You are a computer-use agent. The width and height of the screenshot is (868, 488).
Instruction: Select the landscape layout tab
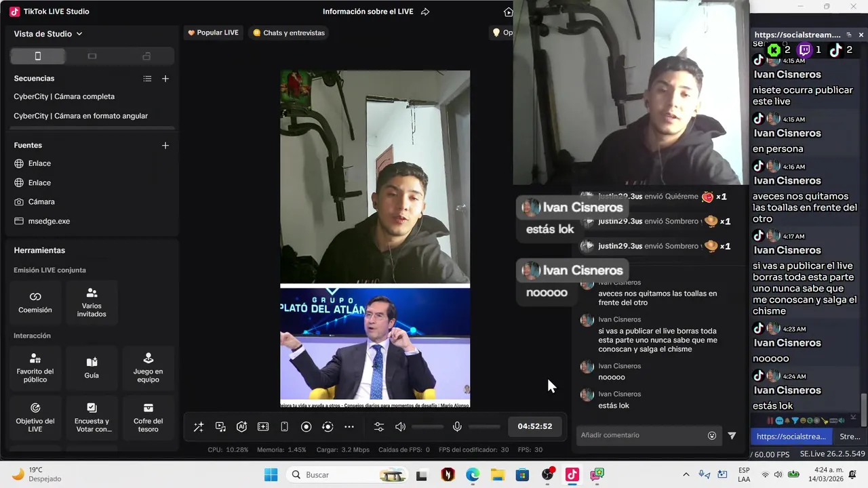tap(92, 56)
